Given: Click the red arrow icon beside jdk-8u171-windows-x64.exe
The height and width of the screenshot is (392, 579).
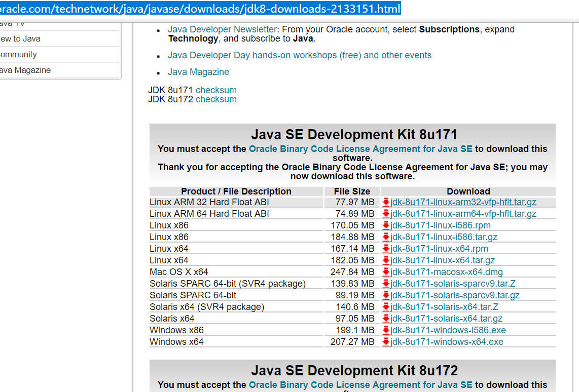Looking at the screenshot, I should [x=386, y=342].
